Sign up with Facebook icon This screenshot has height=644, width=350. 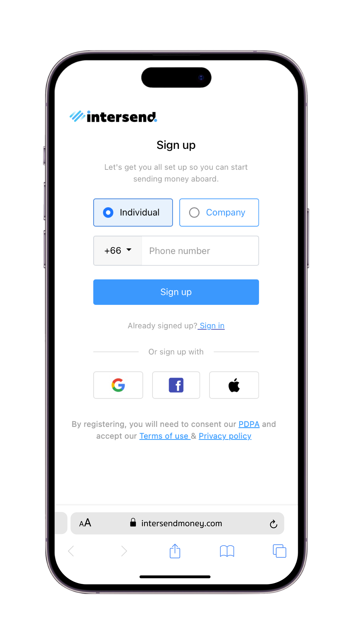[176, 385]
